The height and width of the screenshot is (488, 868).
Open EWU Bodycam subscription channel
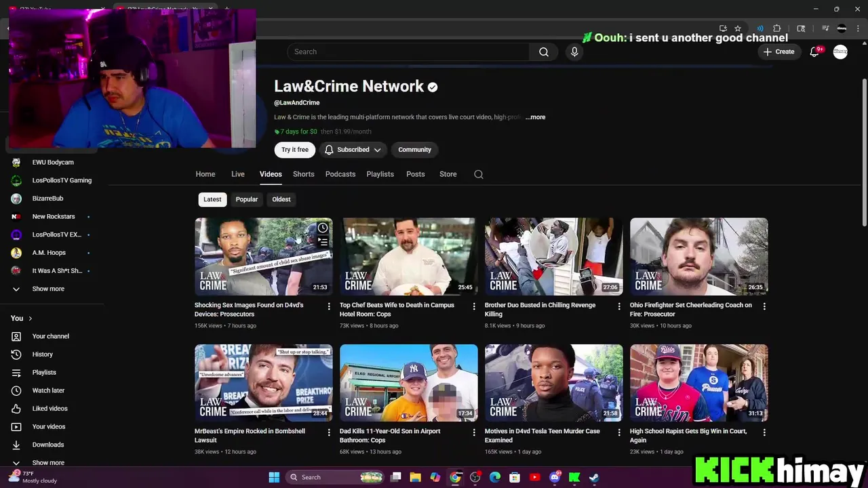(53, 163)
